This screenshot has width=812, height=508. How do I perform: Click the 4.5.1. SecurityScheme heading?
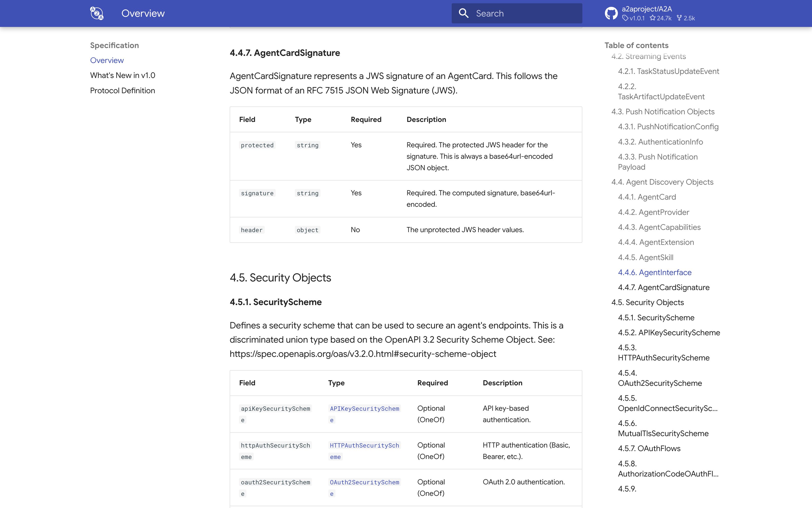tap(276, 302)
